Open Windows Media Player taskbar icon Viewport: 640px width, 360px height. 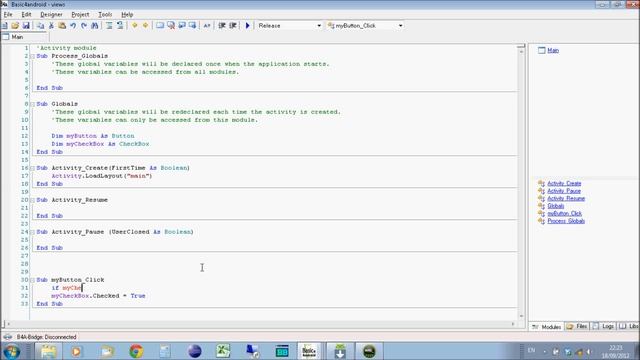point(77,351)
